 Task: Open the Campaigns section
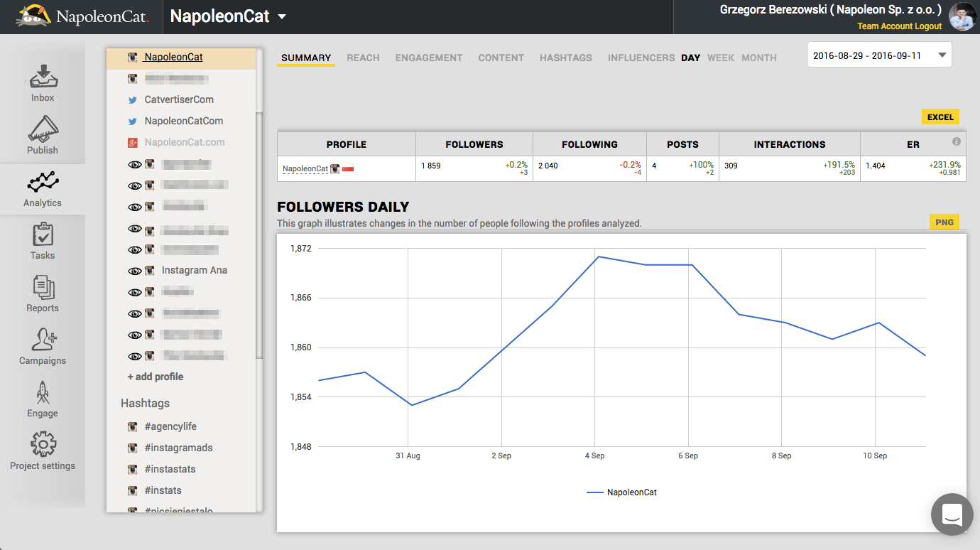[x=43, y=347]
